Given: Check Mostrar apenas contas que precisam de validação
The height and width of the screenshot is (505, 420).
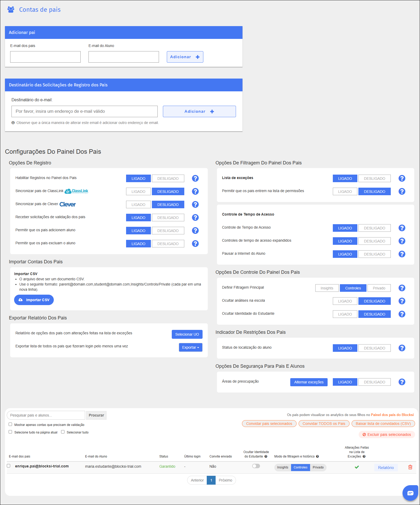Looking at the screenshot, I should tap(10, 424).
